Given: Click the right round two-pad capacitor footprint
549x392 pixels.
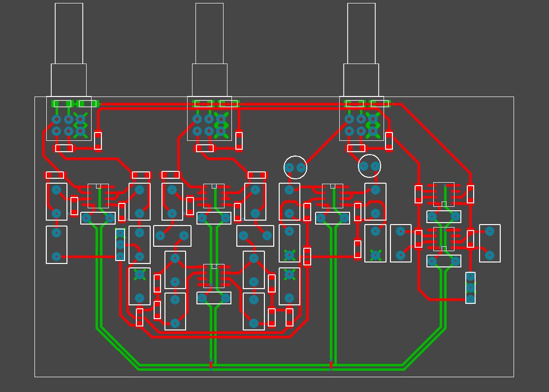Looking at the screenshot, I should (x=369, y=166).
